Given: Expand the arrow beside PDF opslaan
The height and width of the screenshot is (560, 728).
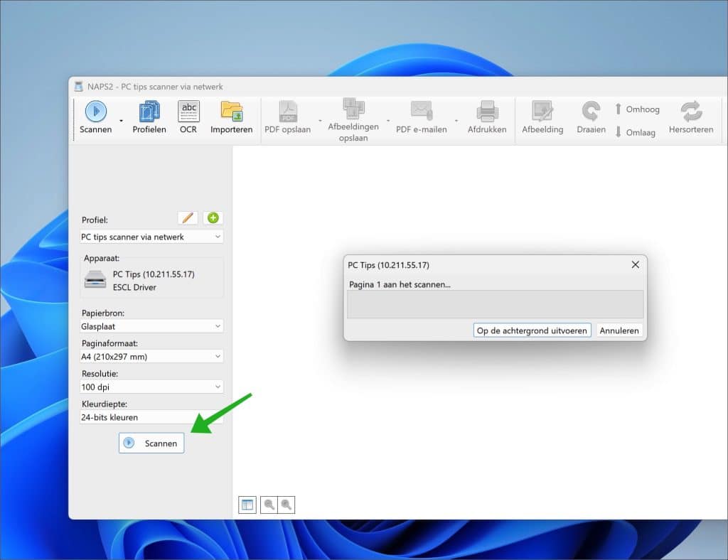Looking at the screenshot, I should [320, 121].
